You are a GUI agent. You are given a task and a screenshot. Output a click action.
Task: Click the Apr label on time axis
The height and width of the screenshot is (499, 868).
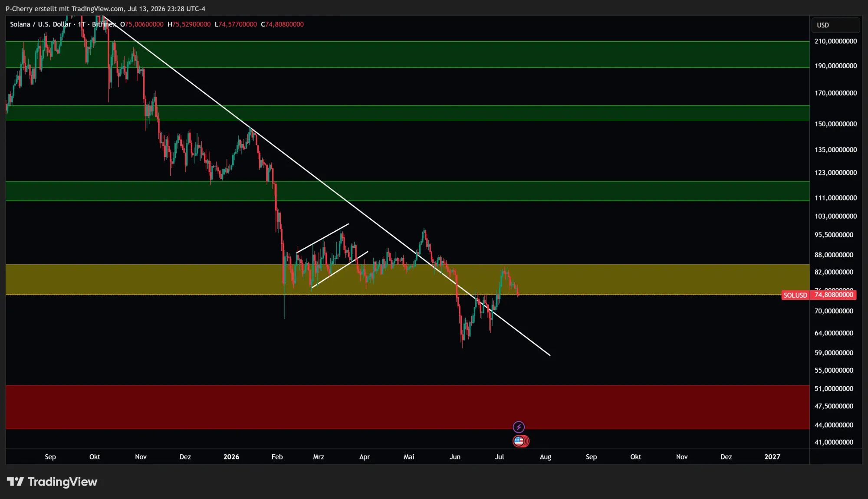pyautogui.click(x=365, y=457)
